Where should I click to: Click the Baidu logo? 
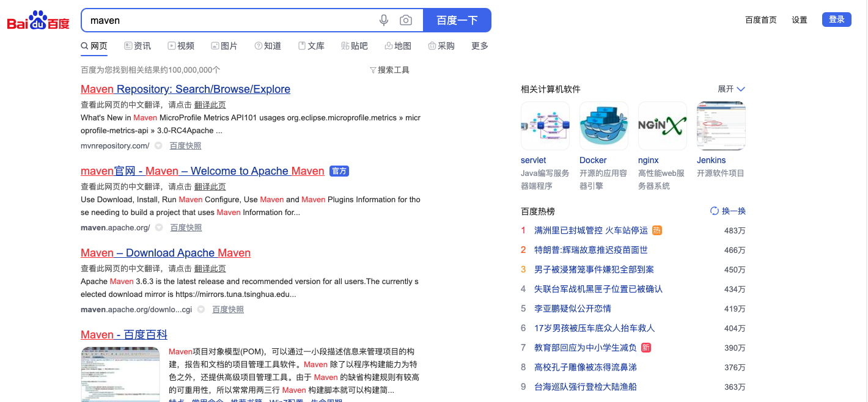point(39,21)
